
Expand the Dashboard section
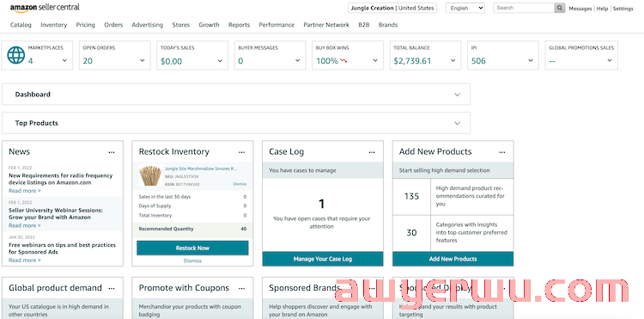236,94
